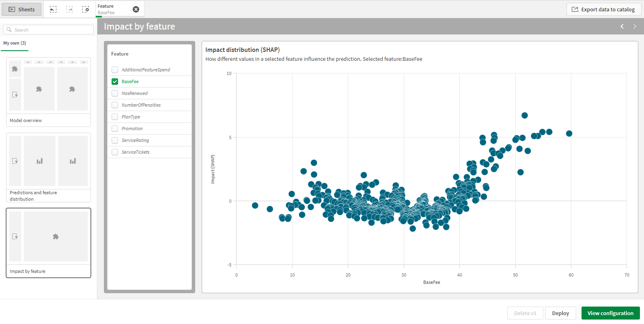Viewport: 644px width, 324px height.
Task: Remove the BaseFee feature selection chip
Action: tap(136, 9)
